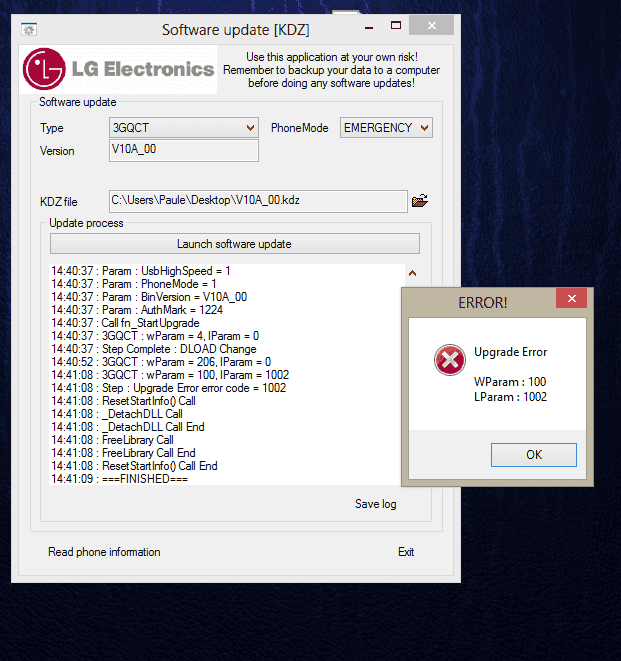Select log line 'Param : AuthMark = 1224'
Screen dimensions: 621x661
click(x=137, y=310)
